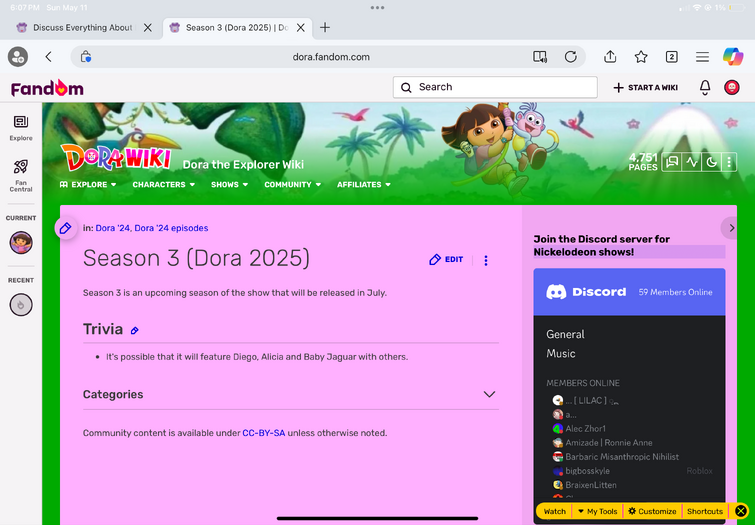Image resolution: width=755 pixels, height=525 pixels.
Task: Close the 'Discuss Everything About' tab
Action: [x=148, y=27]
